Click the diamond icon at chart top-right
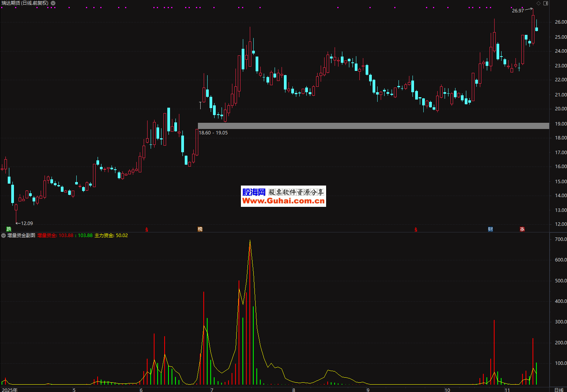Screen dimensions: 567x392 (x=538, y=3)
